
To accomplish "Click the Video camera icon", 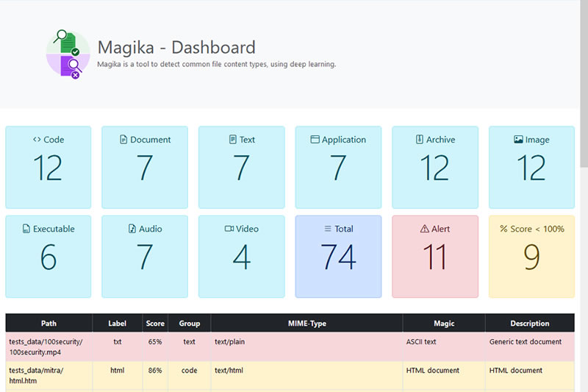I will tap(229, 229).
